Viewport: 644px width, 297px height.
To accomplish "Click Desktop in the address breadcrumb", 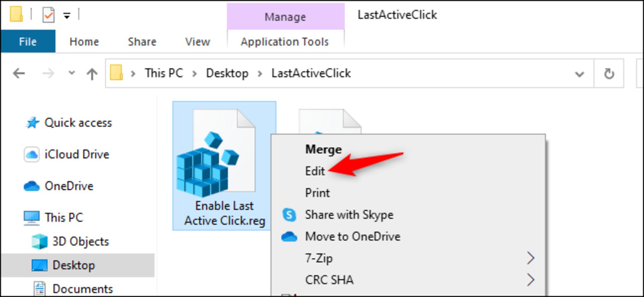I will 227,73.
